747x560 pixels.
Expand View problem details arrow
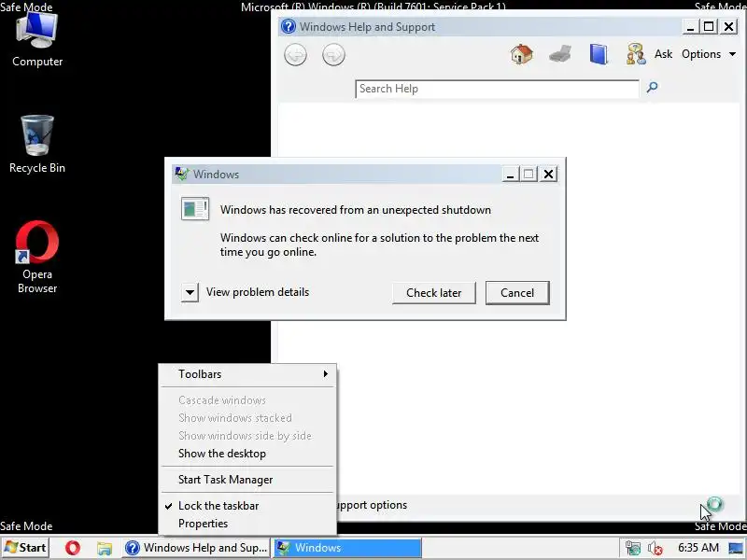(190, 292)
